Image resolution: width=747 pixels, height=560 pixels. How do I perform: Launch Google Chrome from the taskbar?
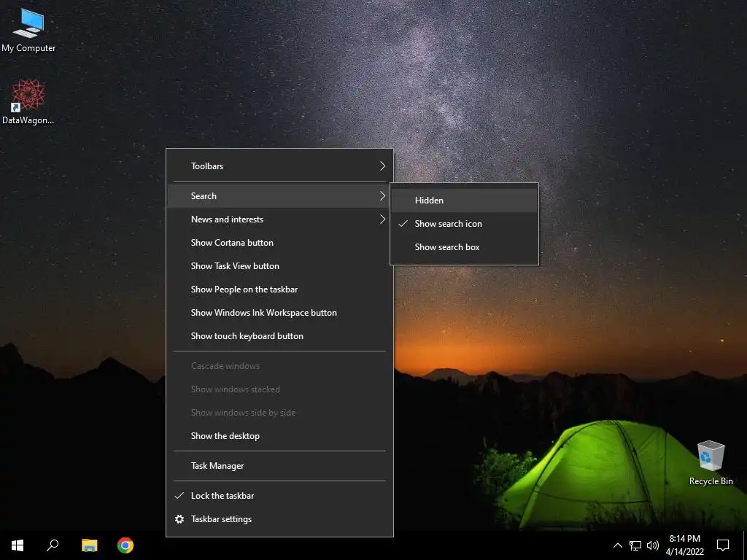(125, 545)
